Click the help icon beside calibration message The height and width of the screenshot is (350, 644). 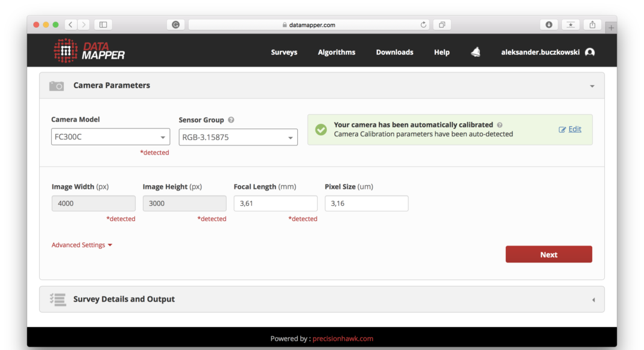(500, 125)
